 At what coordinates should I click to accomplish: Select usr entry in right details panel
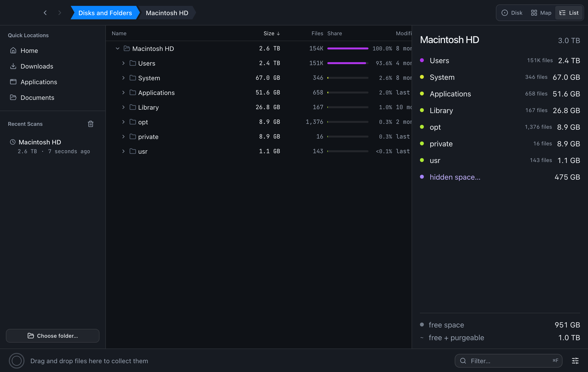point(500,160)
